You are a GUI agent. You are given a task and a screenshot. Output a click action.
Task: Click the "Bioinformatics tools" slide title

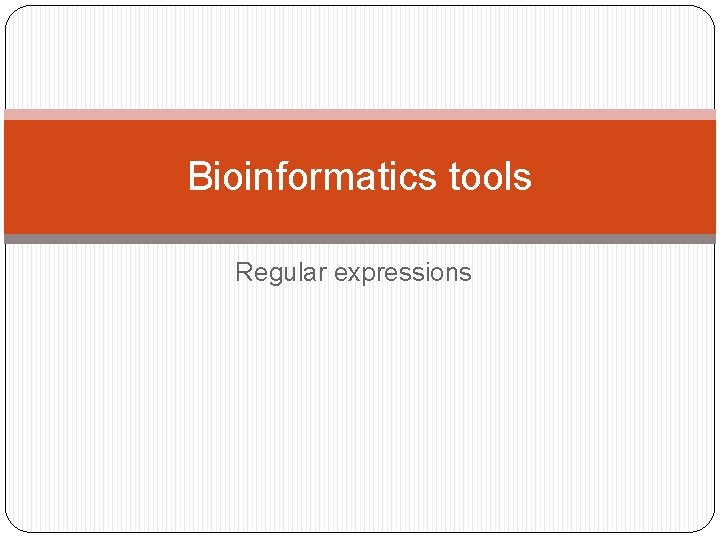click(x=359, y=177)
